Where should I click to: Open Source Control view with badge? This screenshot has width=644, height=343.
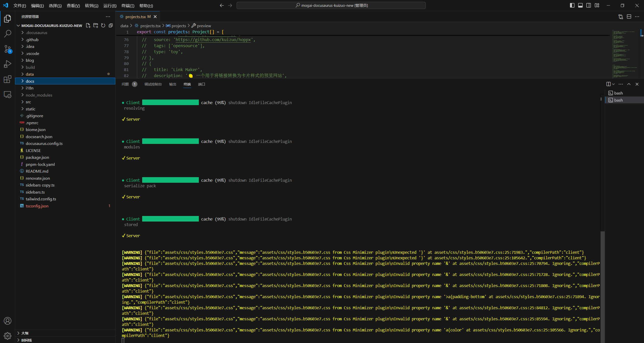click(8, 49)
